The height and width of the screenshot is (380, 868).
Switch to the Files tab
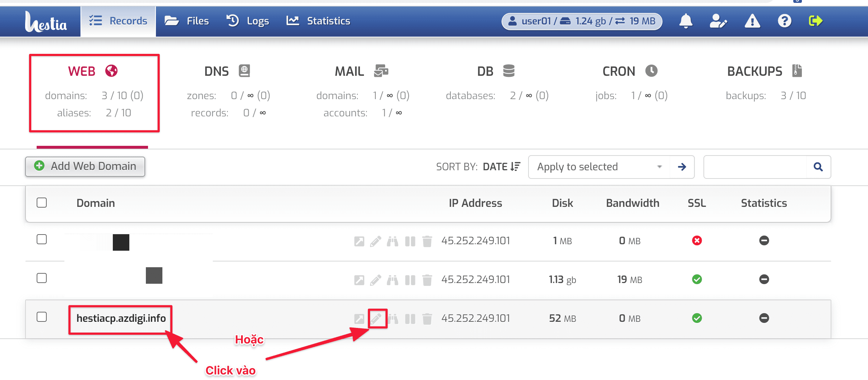[187, 20]
